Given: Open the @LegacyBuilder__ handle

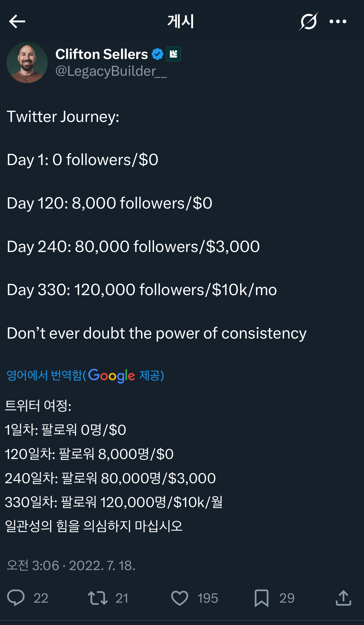Looking at the screenshot, I should (x=111, y=71).
